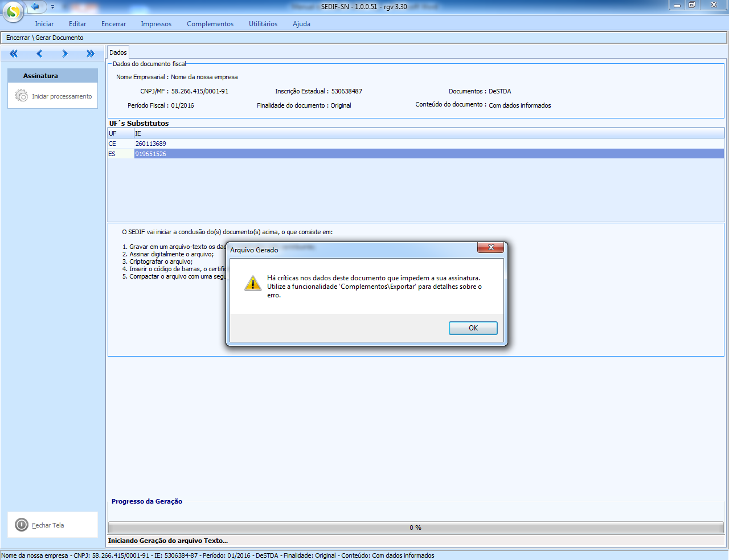Open the quick access dropdown arrow

52,7
